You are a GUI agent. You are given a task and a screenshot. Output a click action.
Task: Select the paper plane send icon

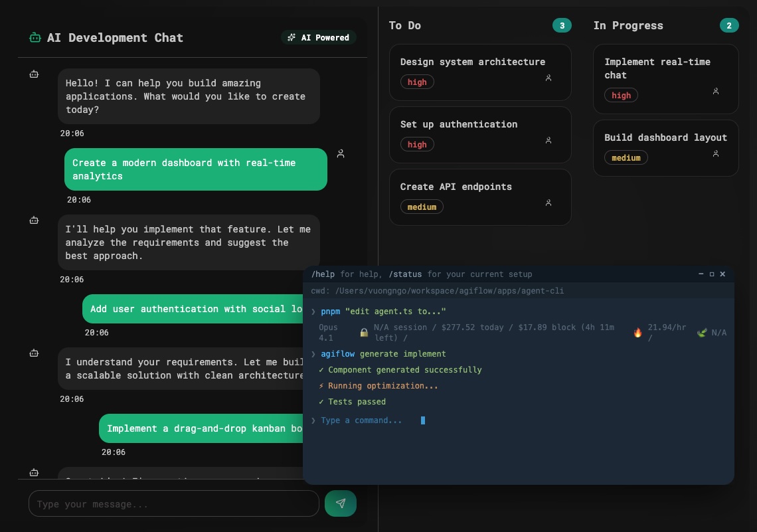pyautogui.click(x=341, y=503)
